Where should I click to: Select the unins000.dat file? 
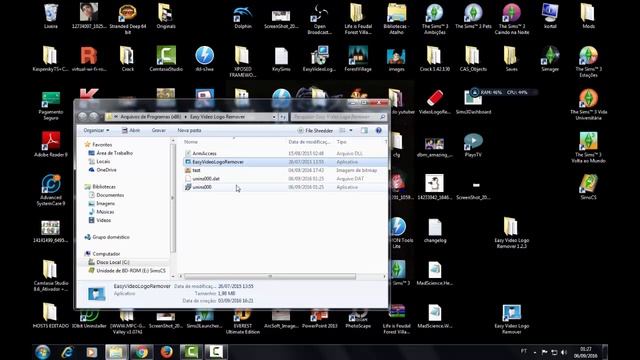[285, 179]
